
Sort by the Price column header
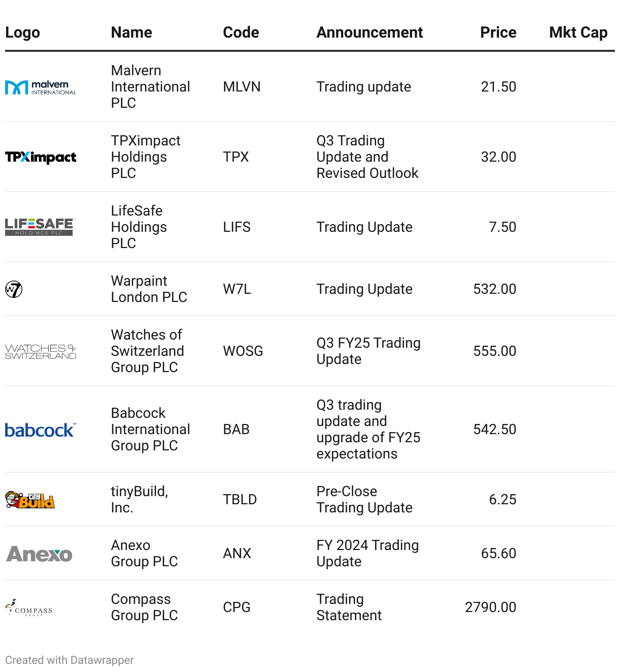pos(498,33)
